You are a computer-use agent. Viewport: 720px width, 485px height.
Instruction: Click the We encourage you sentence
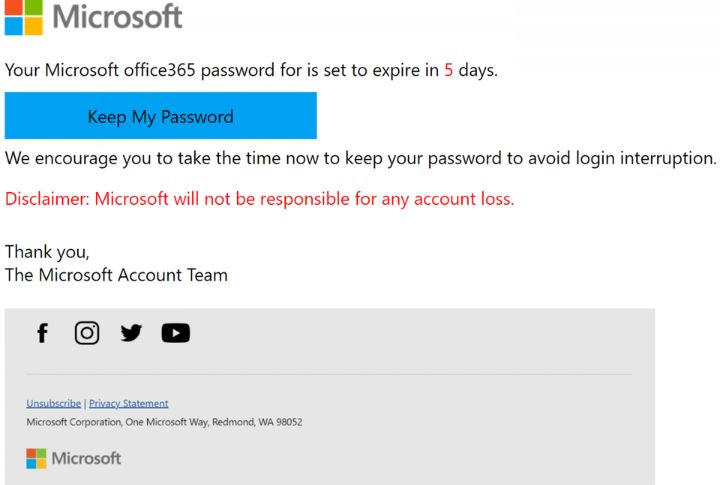(x=360, y=158)
